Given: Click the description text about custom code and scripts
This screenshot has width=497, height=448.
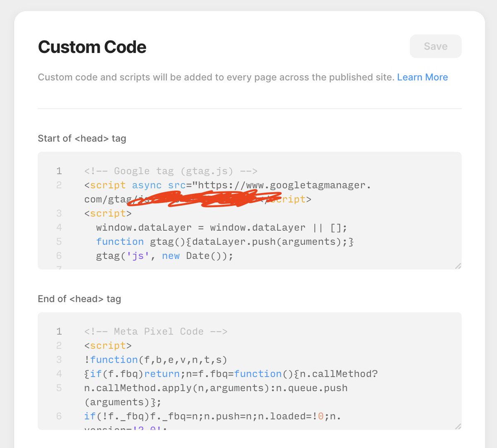Looking at the screenshot, I should [x=216, y=77].
